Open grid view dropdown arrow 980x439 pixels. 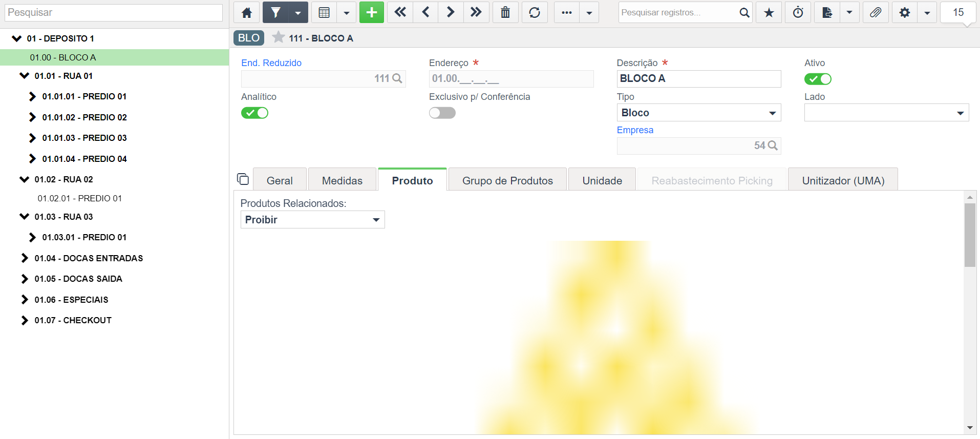point(347,12)
